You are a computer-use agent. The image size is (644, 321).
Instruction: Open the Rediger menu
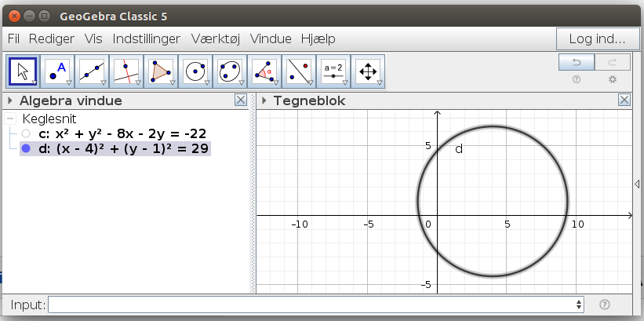click(x=52, y=39)
